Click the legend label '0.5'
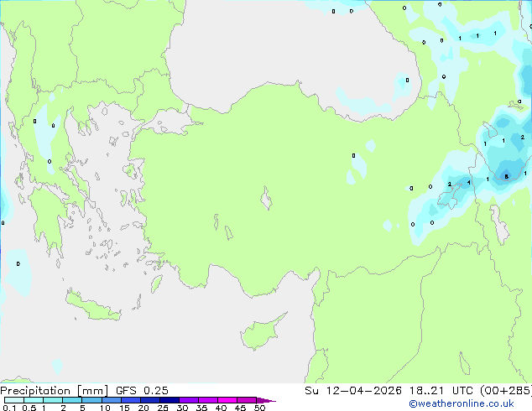 coord(29,408)
